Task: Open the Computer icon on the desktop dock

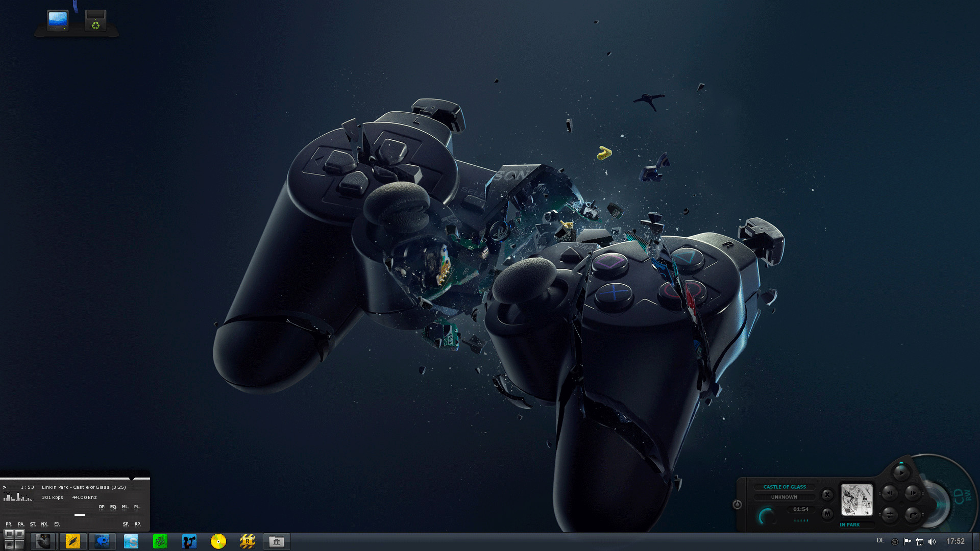Action: 58,20
